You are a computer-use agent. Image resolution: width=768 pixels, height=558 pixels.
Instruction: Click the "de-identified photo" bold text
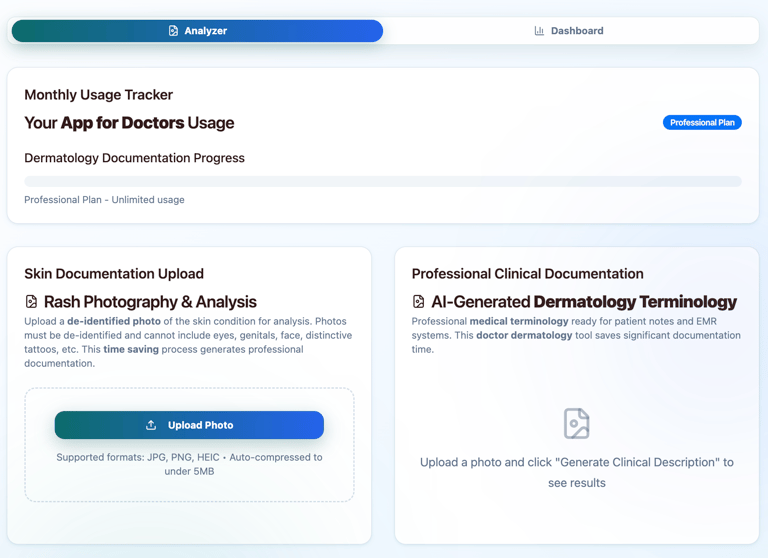click(x=114, y=321)
